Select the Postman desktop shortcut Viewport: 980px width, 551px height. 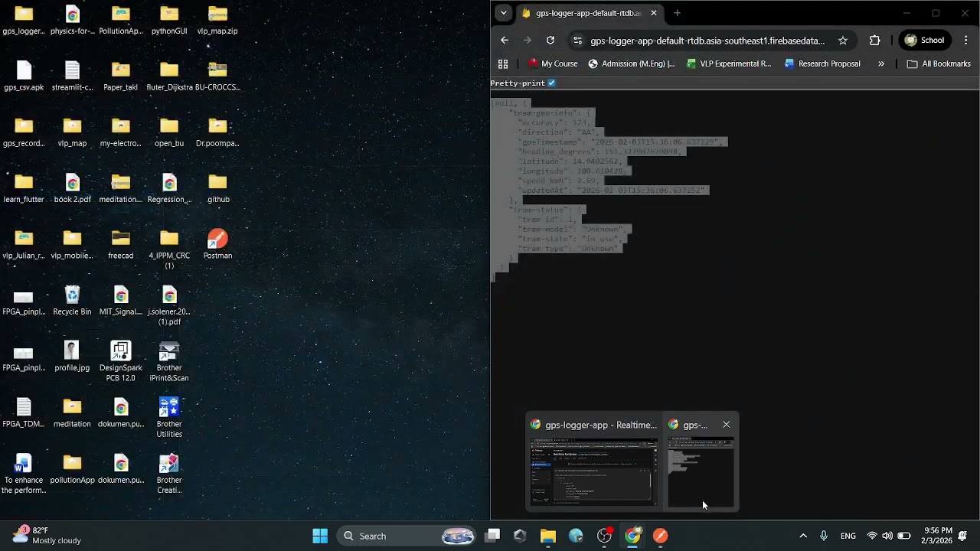(x=217, y=245)
